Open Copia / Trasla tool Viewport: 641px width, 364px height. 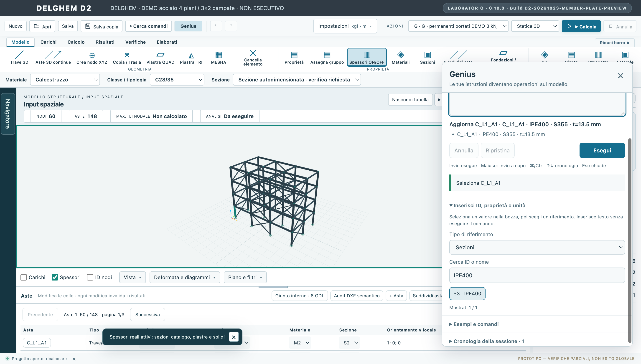tap(127, 58)
